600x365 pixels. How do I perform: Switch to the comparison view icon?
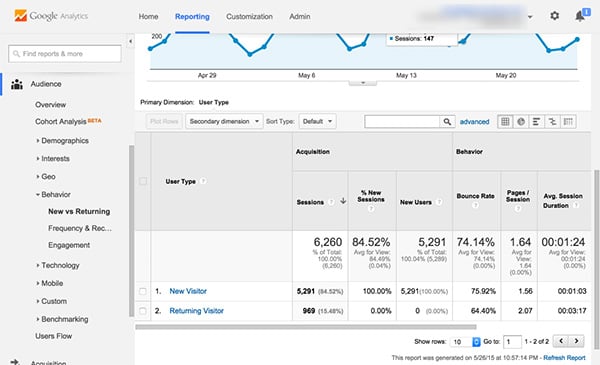[552, 122]
